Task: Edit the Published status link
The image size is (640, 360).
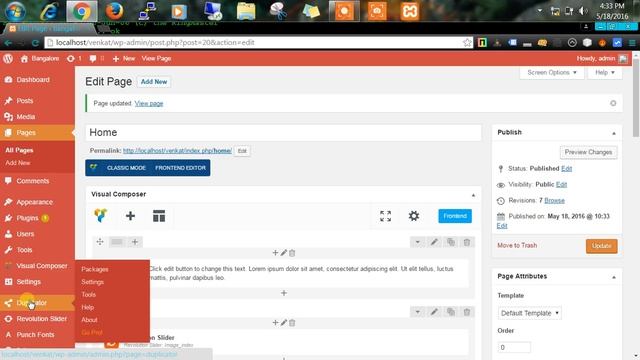Action: (567, 169)
